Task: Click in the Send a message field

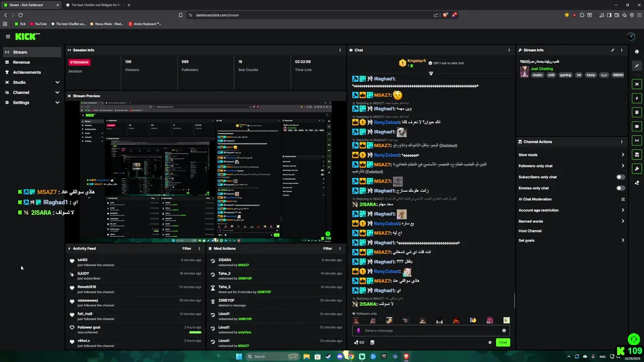Action: pyautogui.click(x=431, y=330)
